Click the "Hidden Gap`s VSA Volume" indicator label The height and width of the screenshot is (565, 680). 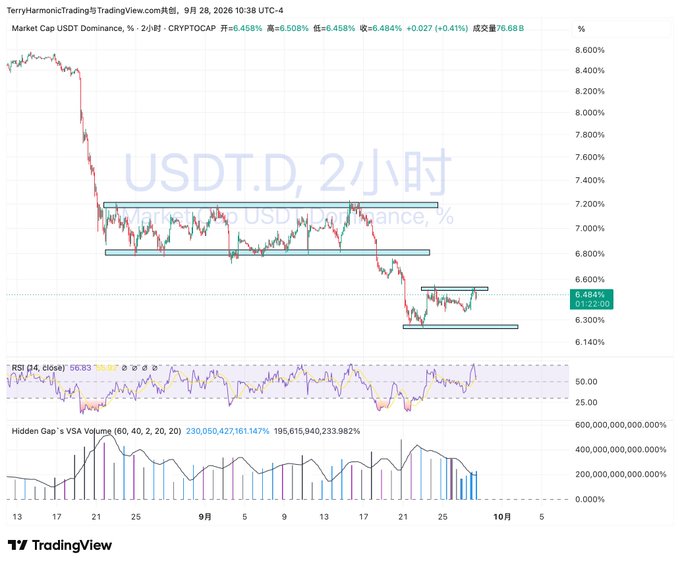click(62, 431)
